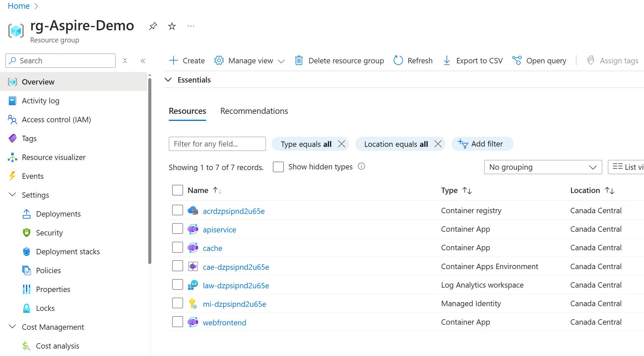Collapse the Settings section in sidebar
This screenshot has height=356, width=644.
click(x=12, y=195)
